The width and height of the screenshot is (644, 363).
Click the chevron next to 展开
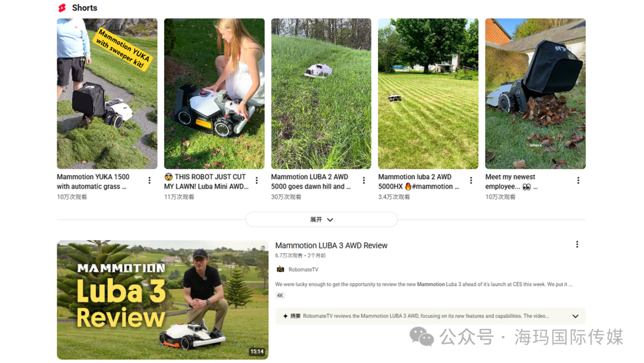pos(330,220)
